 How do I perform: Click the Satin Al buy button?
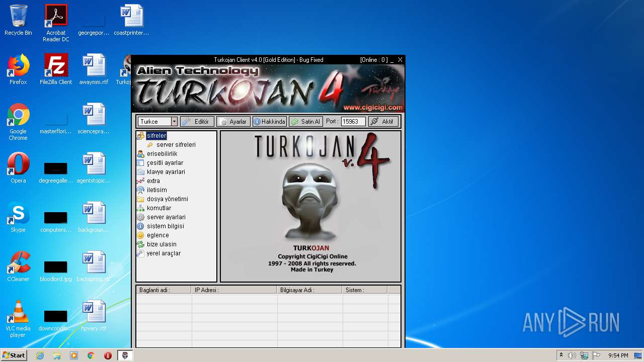tap(305, 122)
